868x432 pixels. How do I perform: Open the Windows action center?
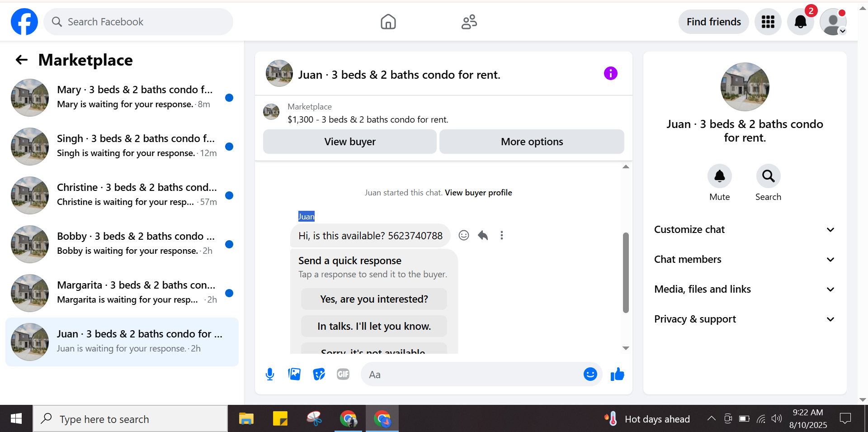(845, 419)
